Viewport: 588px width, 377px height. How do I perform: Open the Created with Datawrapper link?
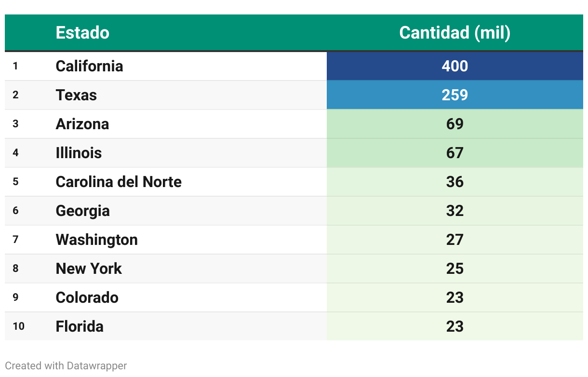click(66, 366)
